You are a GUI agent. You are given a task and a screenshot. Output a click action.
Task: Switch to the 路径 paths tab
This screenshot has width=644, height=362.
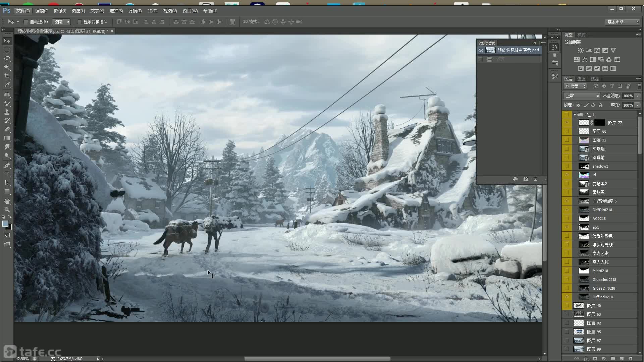tap(595, 79)
